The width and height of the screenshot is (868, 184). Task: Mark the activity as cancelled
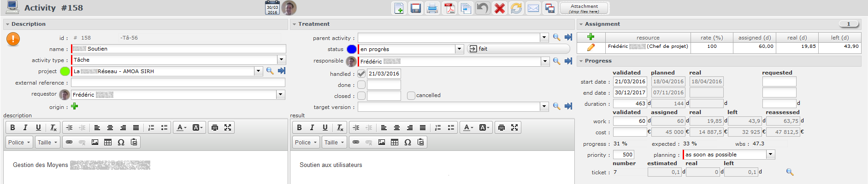411,96
